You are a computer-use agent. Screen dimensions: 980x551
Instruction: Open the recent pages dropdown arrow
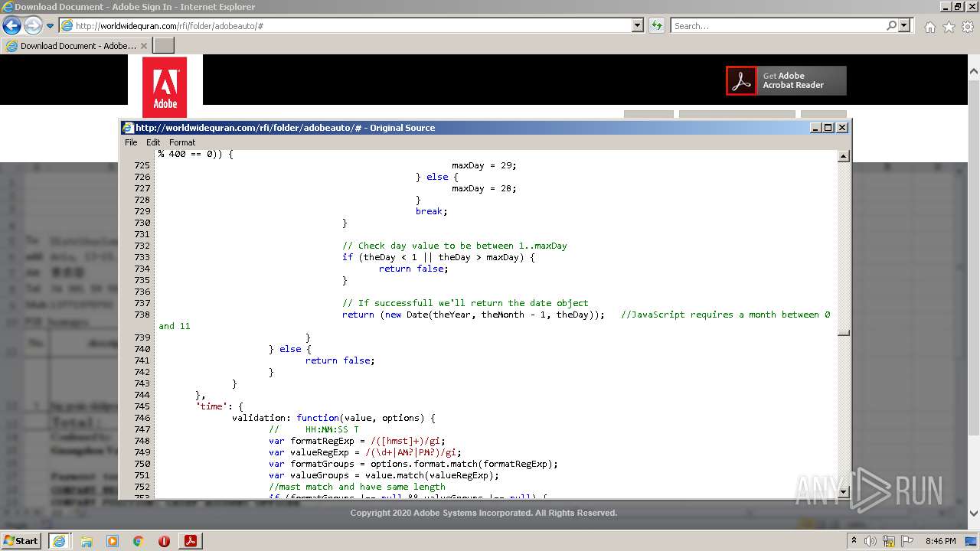(51, 26)
